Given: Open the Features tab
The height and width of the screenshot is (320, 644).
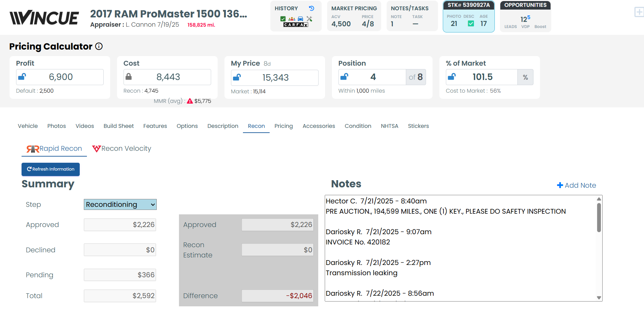Looking at the screenshot, I should click(x=155, y=126).
